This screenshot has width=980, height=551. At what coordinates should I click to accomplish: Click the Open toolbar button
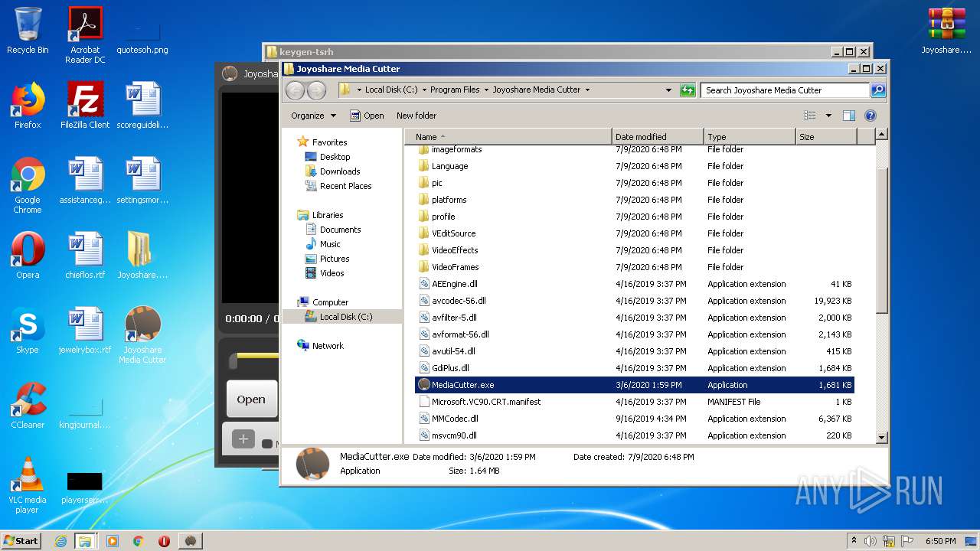click(x=367, y=116)
